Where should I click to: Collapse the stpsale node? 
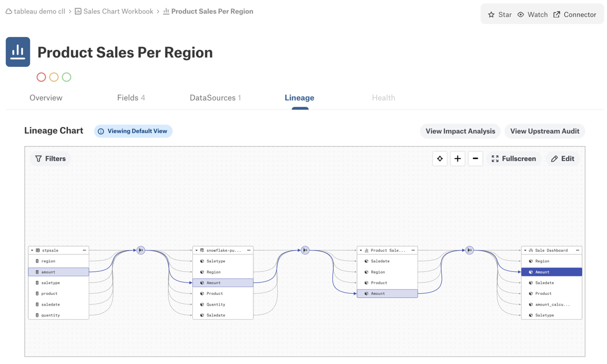[x=32, y=251]
